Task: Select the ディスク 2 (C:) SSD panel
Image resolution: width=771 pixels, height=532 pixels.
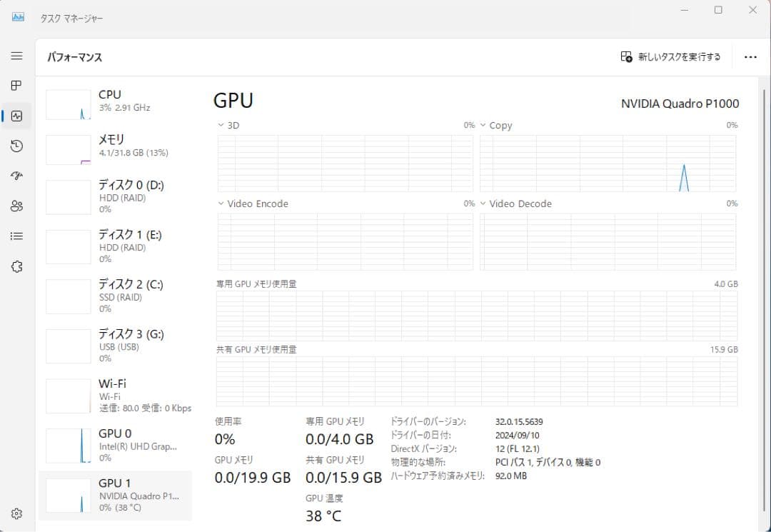Action: coord(114,296)
